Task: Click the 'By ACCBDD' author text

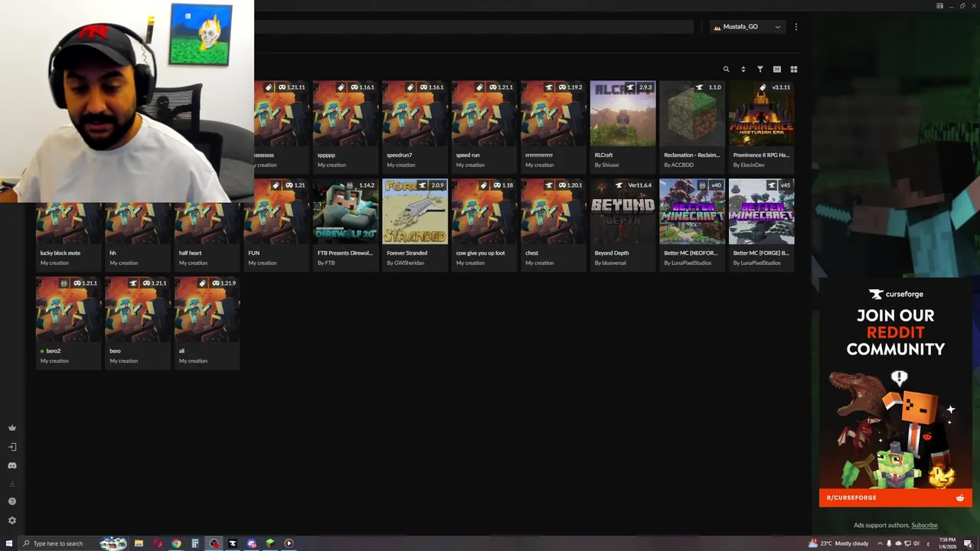Action: 678,165
